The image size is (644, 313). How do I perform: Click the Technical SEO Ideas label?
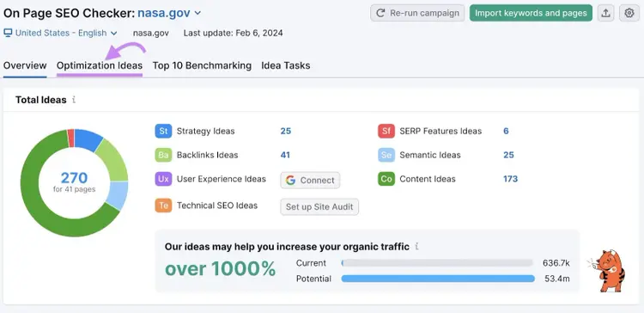(x=217, y=206)
